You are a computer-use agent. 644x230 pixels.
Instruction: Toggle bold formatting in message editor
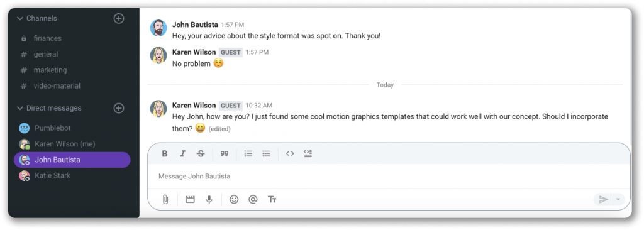tap(165, 153)
